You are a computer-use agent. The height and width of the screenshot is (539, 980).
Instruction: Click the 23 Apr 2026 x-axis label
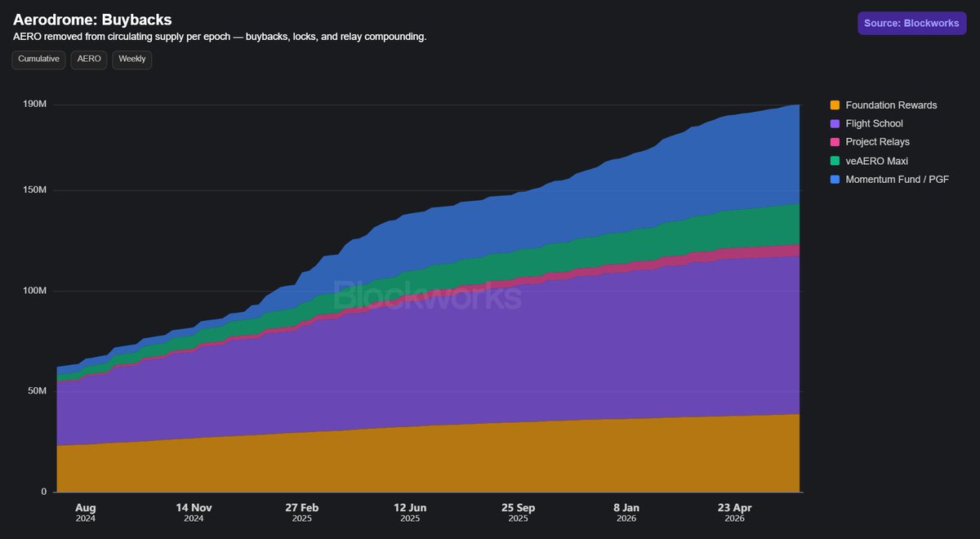click(x=735, y=512)
